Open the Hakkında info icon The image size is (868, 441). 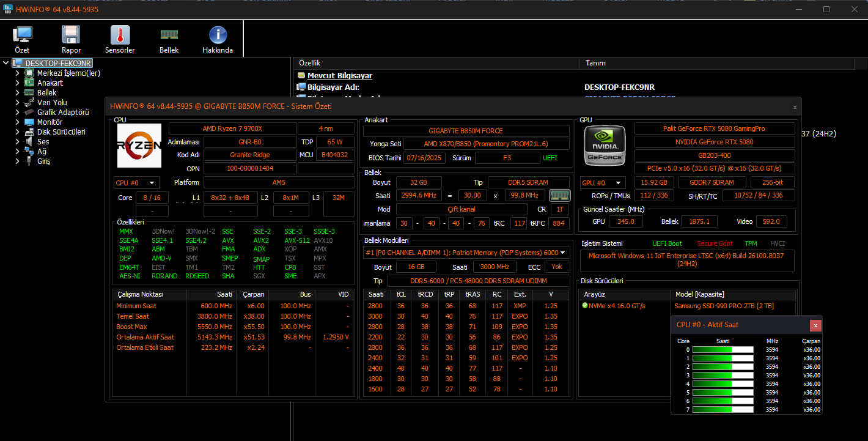click(218, 35)
